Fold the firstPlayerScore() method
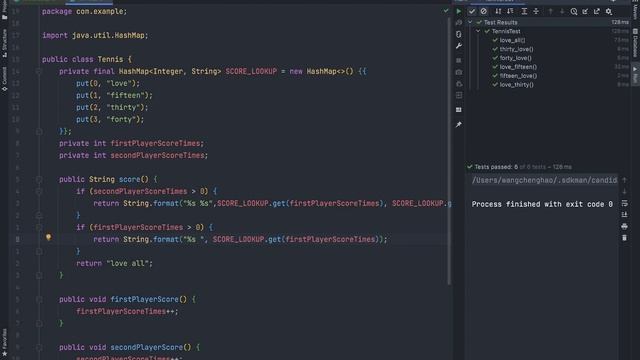The height and width of the screenshot is (360, 640). coord(39,300)
